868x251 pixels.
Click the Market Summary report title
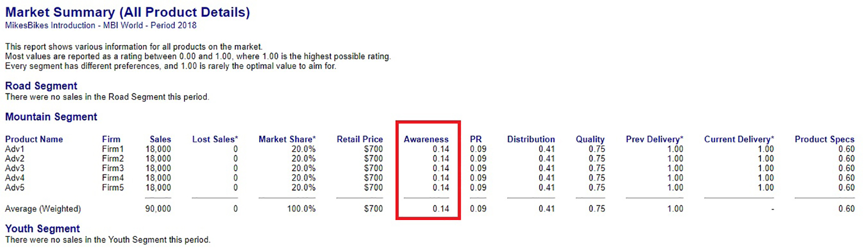click(127, 12)
